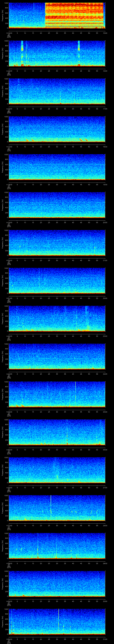
Task: Click the 25:00 end time label
Action: tap(105, 412)
